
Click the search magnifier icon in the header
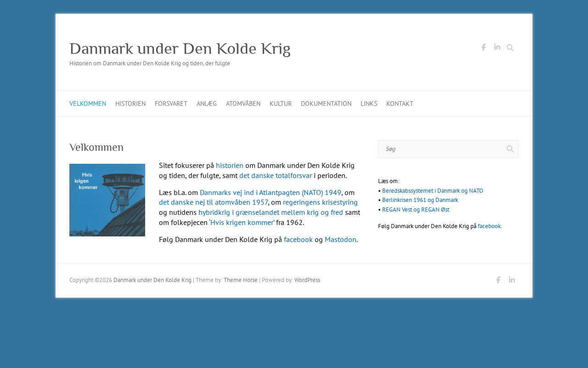510,47
